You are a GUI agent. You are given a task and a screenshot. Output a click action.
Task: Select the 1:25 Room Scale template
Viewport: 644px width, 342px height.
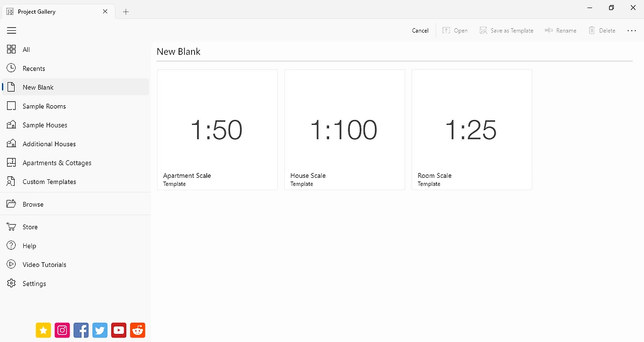[x=472, y=129]
